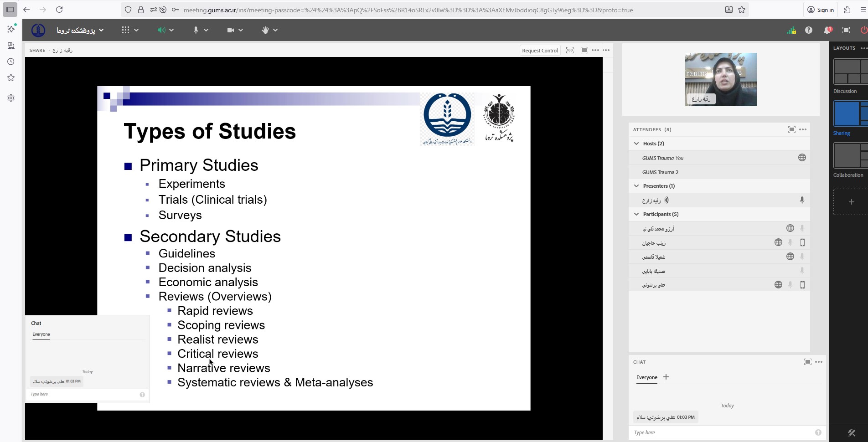Open Chat pod options menu
This screenshot has width=868, height=442.
[819, 362]
